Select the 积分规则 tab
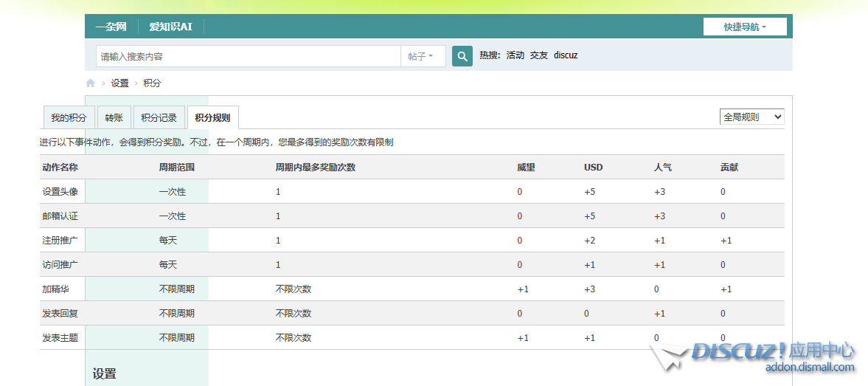 coord(212,118)
